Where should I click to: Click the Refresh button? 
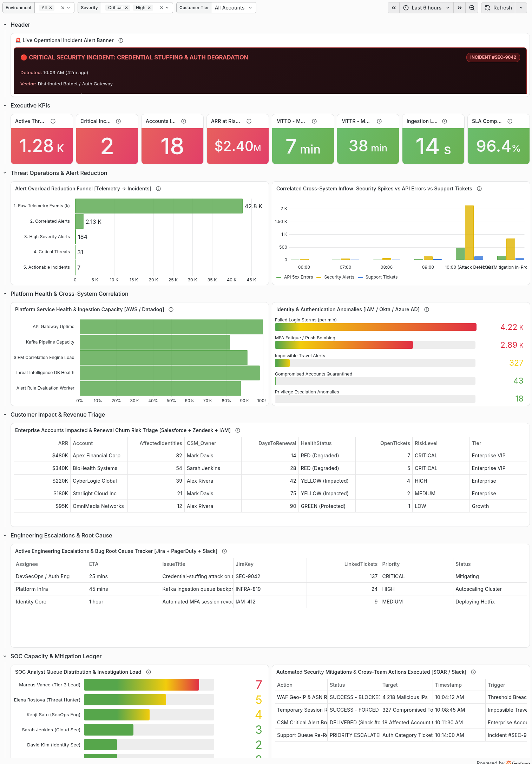[x=498, y=8]
